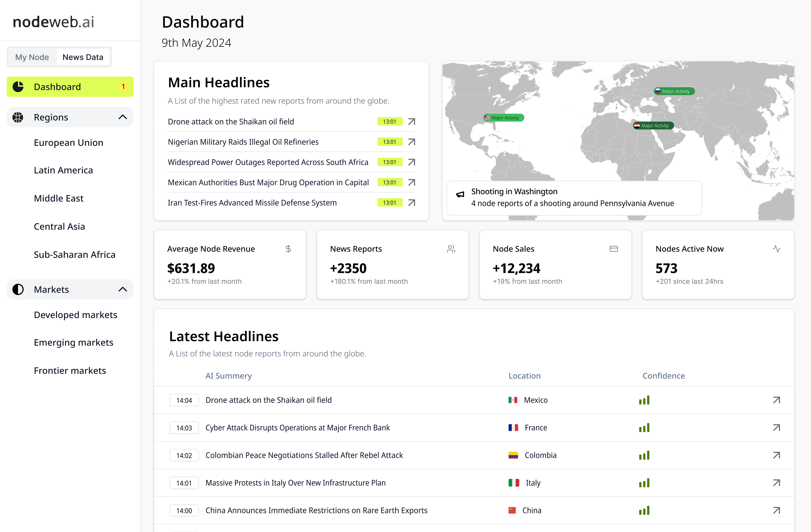Open Frontier markets
The height and width of the screenshot is (532, 811).
click(70, 371)
